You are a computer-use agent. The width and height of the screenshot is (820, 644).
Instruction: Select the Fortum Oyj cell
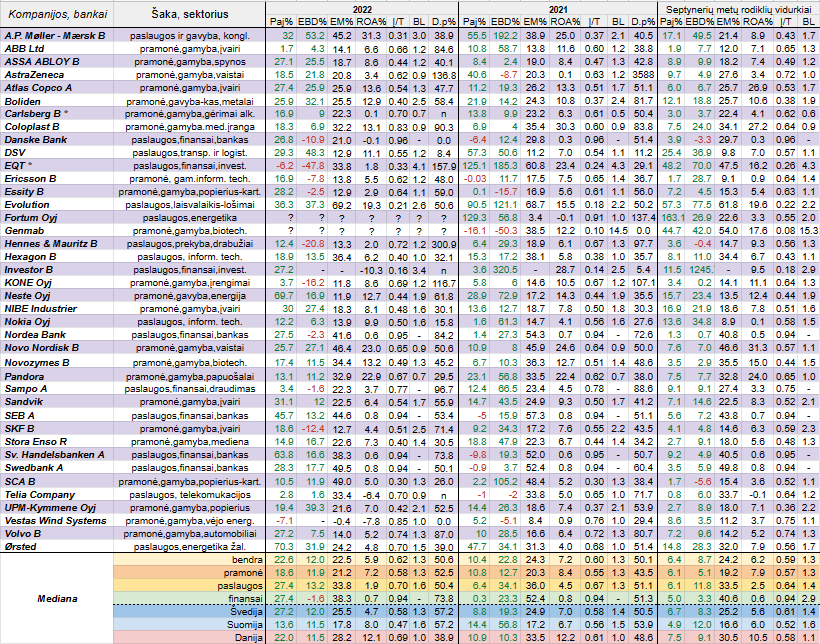coord(57,218)
